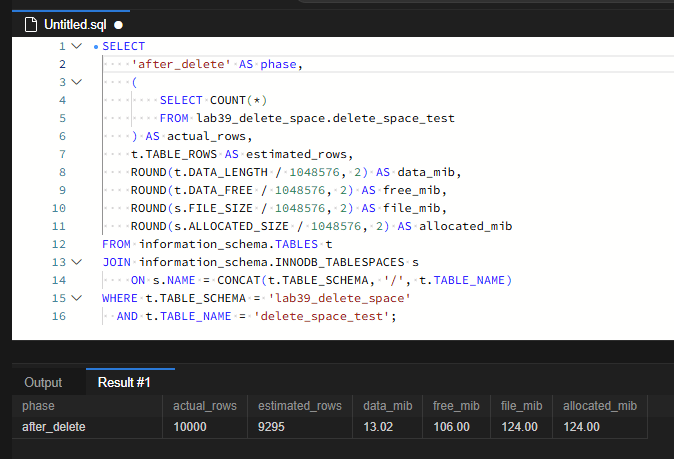Click the actual_rows alias on line 6
674x459 pixels.
pos(206,136)
